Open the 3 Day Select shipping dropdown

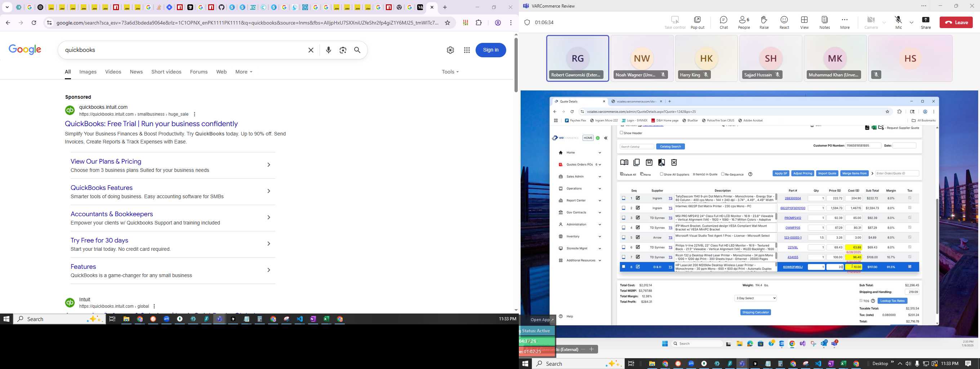pos(755,298)
